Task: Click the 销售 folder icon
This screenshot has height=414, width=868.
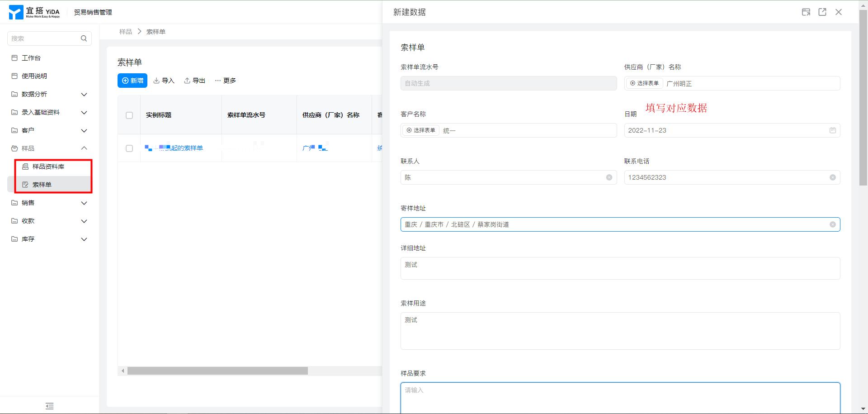Action: (14, 203)
